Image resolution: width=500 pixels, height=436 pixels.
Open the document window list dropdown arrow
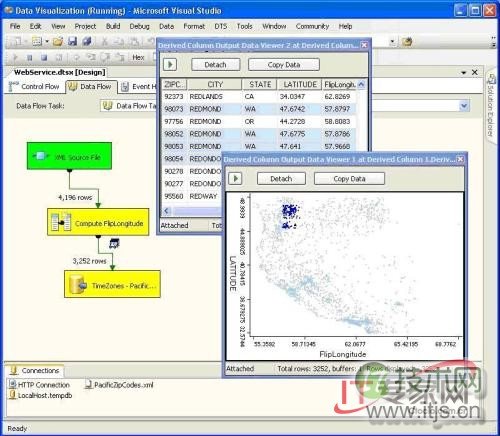(x=463, y=72)
